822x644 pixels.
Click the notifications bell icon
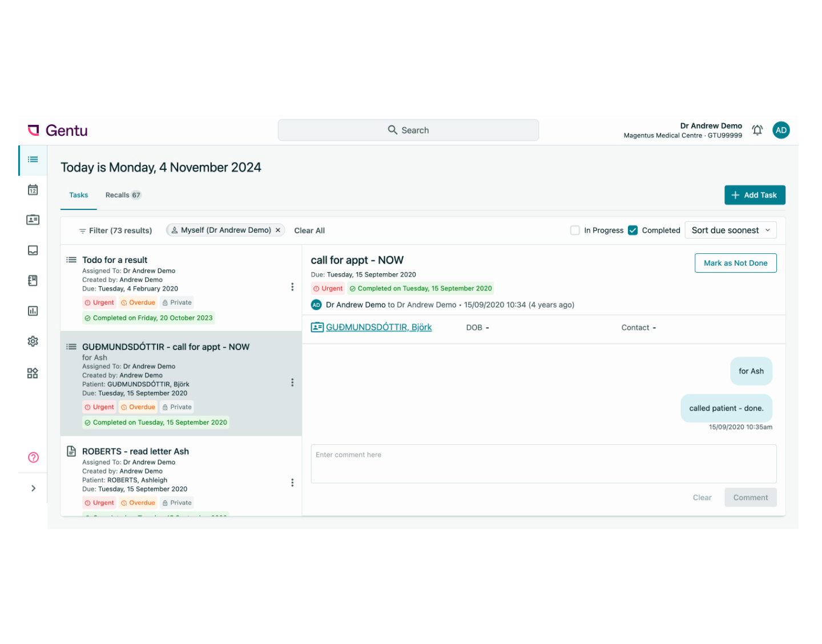coord(757,130)
